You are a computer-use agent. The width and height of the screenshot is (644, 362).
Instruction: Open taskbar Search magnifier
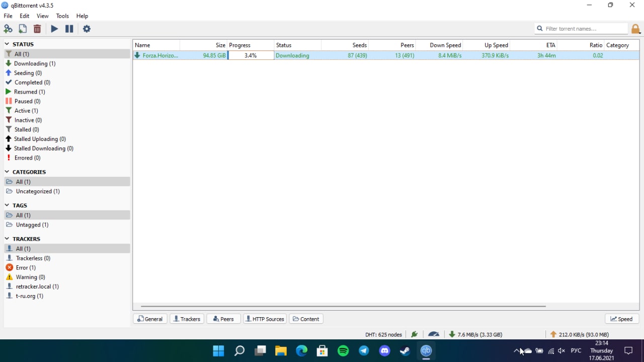coord(239,351)
